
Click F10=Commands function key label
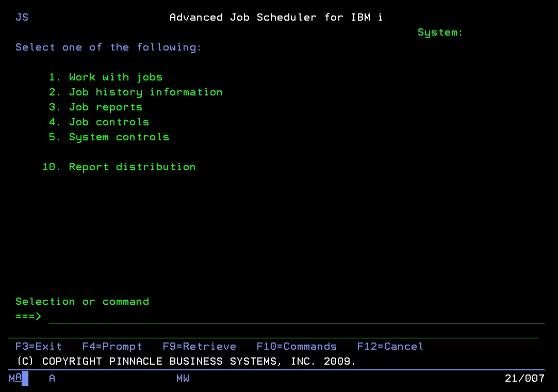297,347
